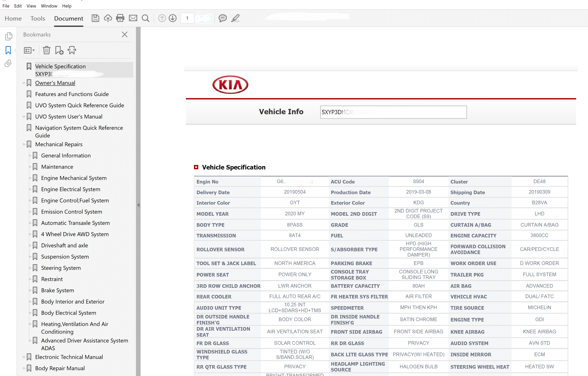
Task: Add a comment bubble icon
Action: point(222,18)
